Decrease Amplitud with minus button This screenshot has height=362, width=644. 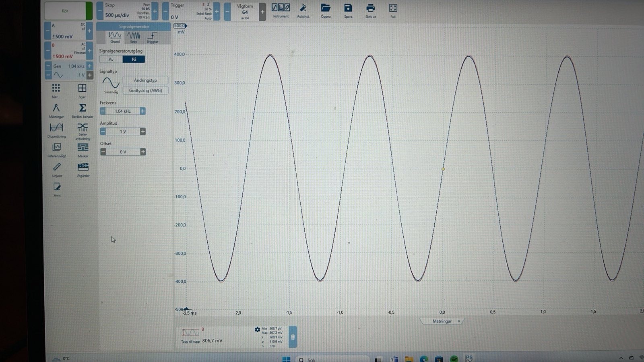click(103, 132)
